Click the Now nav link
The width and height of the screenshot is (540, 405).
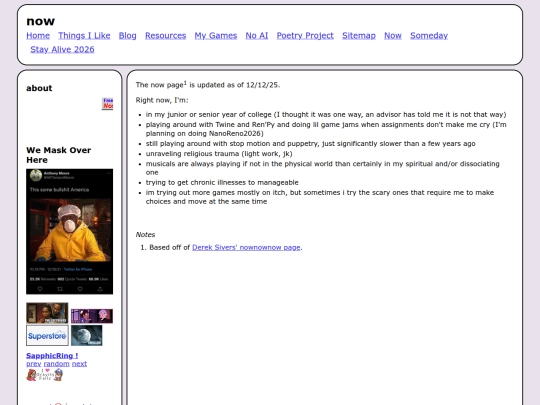tap(393, 35)
